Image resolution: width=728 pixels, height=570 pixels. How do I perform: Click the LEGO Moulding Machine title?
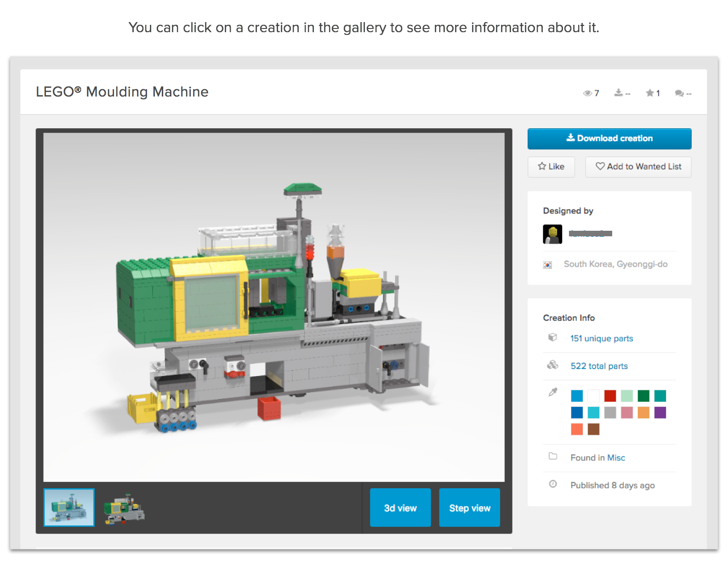(122, 92)
